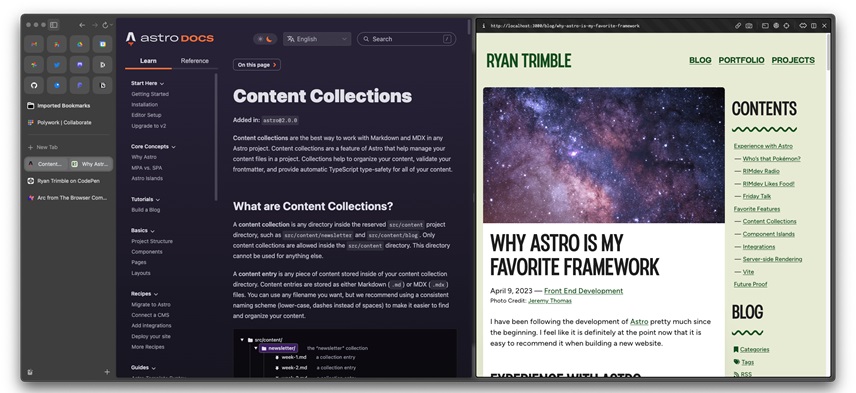
Task: Open the Gmail favorite tile
Action: pos(34,44)
